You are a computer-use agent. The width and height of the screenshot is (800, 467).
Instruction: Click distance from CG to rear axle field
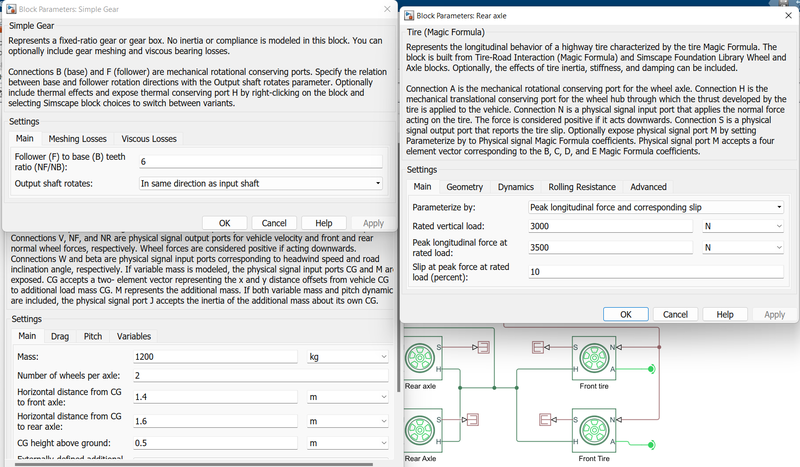tap(215, 422)
